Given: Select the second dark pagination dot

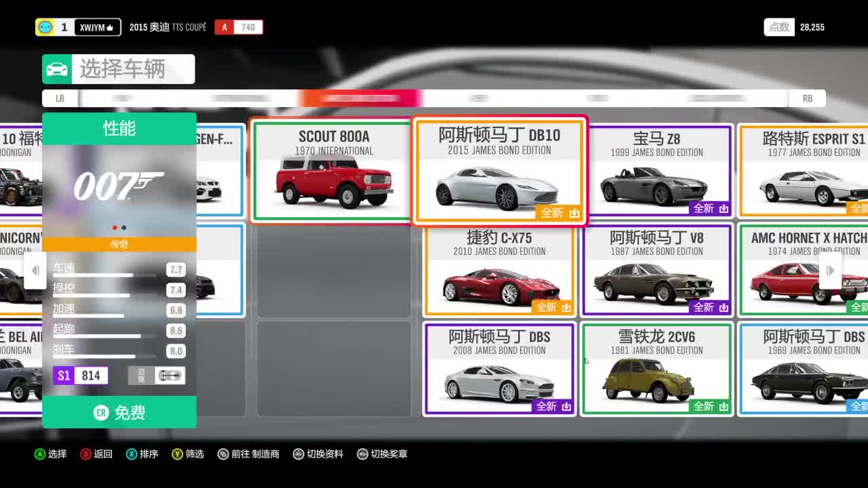Looking at the screenshot, I should [x=123, y=228].
